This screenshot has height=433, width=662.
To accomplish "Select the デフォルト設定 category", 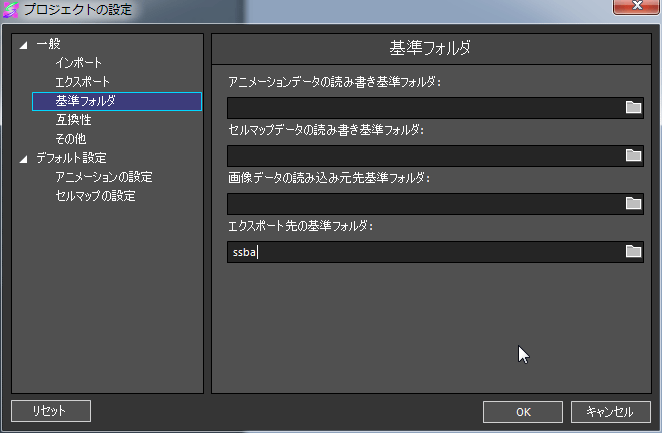I will 71,158.
